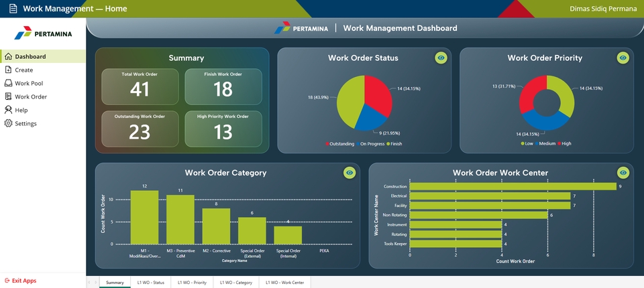
Task: Click the High Priority Work Order card
Action: pyautogui.click(x=223, y=127)
